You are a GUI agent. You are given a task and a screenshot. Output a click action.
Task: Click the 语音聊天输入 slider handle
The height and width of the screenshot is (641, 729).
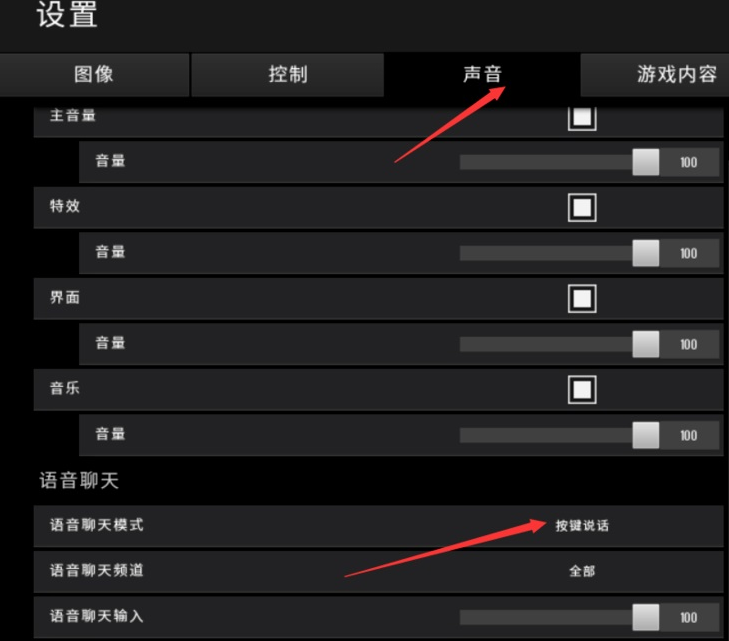click(645, 617)
